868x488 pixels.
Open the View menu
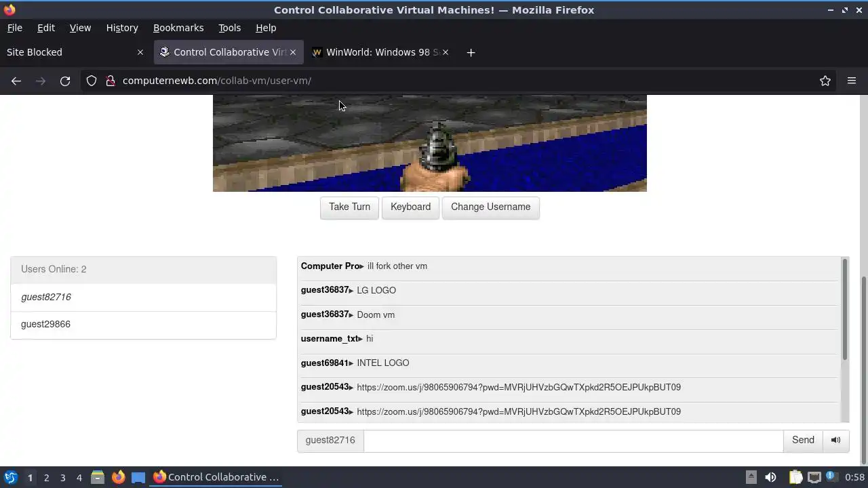(x=80, y=28)
